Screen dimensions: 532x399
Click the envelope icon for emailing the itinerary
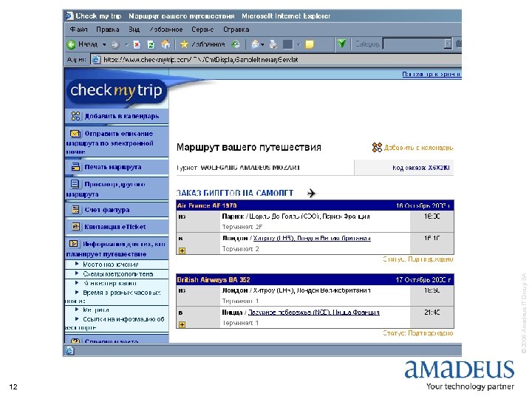[75, 133]
